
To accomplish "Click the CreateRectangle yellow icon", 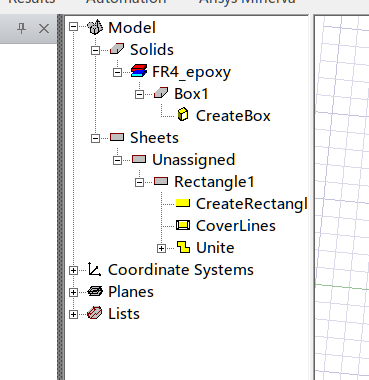I will click(x=183, y=203).
